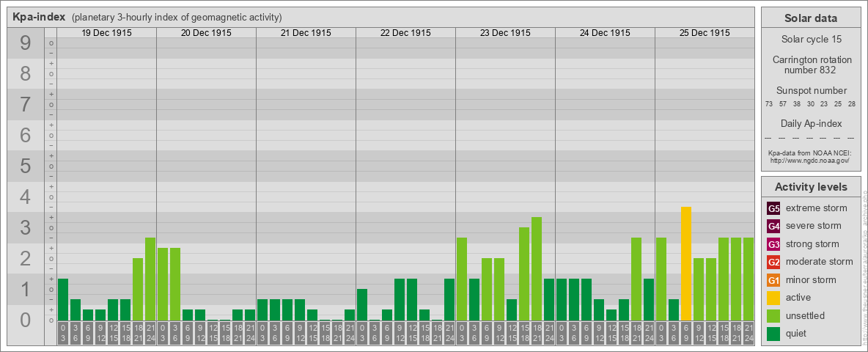Click the tallest green bar on 23 Dec

coord(537,269)
